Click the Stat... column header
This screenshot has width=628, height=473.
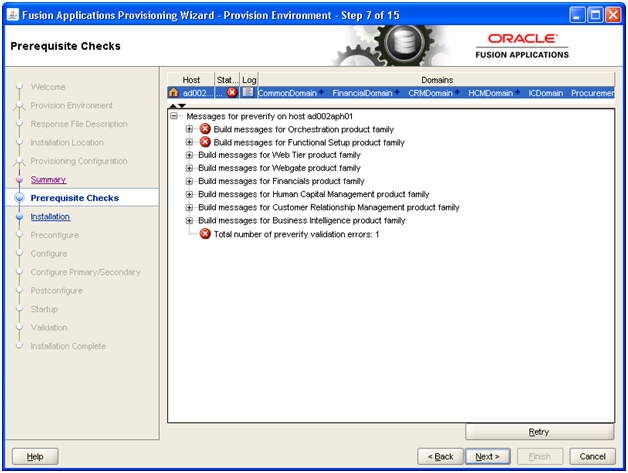click(x=227, y=80)
